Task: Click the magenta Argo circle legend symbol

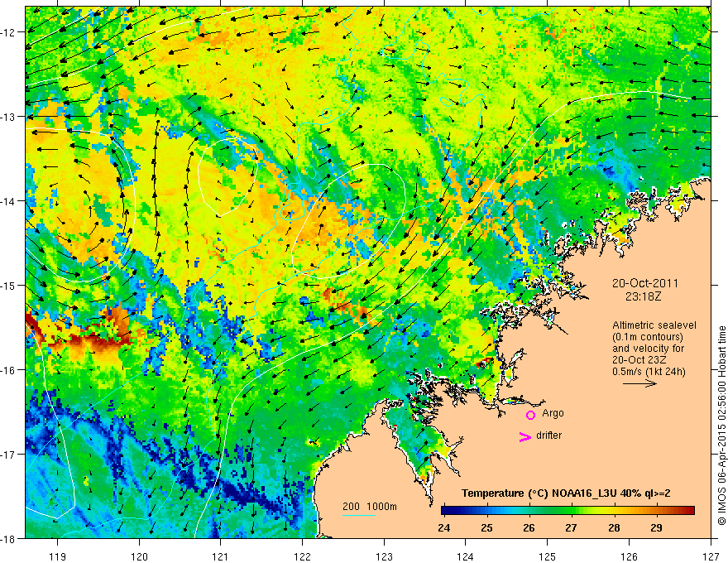Action: (x=530, y=415)
